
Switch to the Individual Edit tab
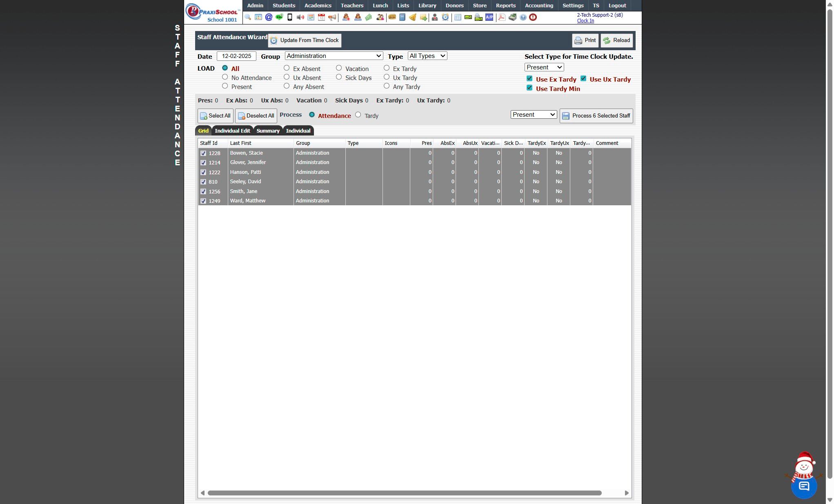tap(232, 131)
